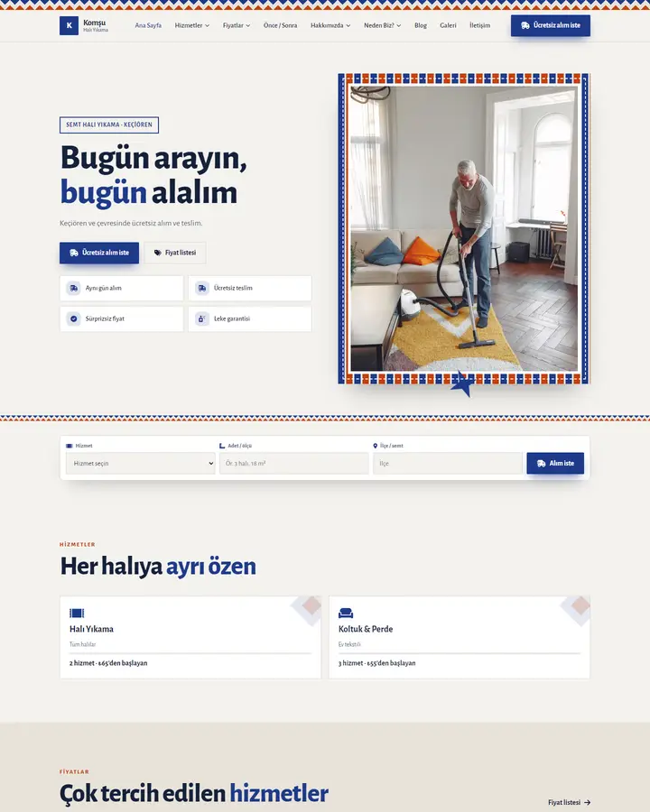
Task: Expand the Hakkımızda nav dropdown
Action: pos(330,25)
